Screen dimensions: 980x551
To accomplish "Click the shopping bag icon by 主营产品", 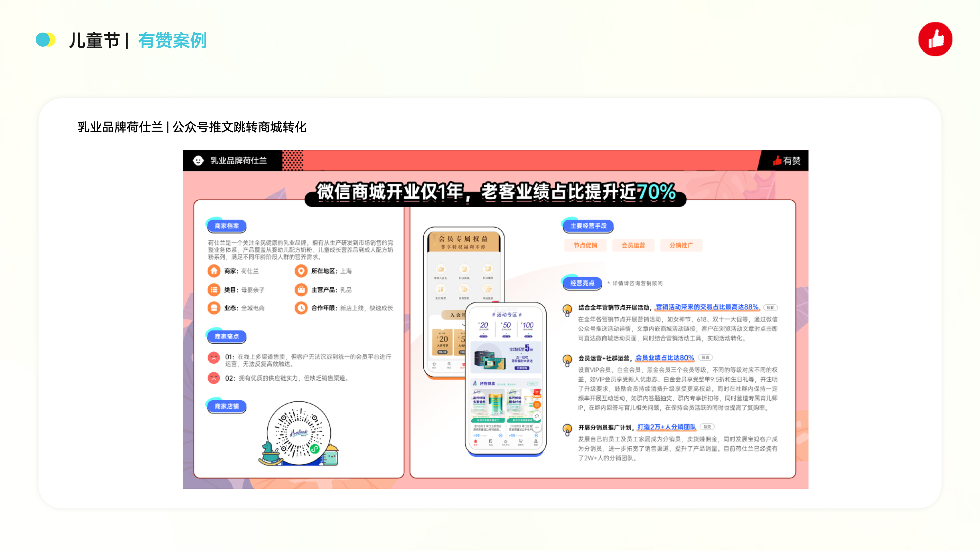I will [x=301, y=290].
